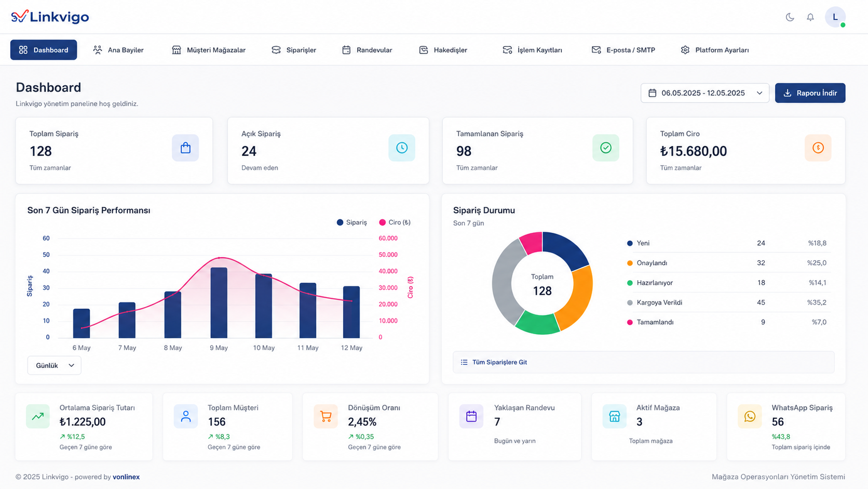This screenshot has height=489, width=868.
Task: Download report with Raporu İndir
Action: coord(810,93)
